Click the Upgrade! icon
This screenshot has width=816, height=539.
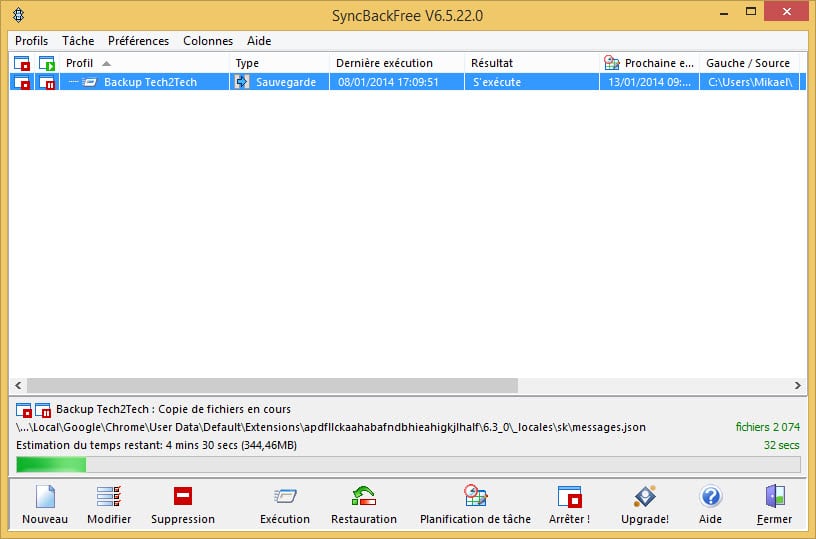point(645,497)
